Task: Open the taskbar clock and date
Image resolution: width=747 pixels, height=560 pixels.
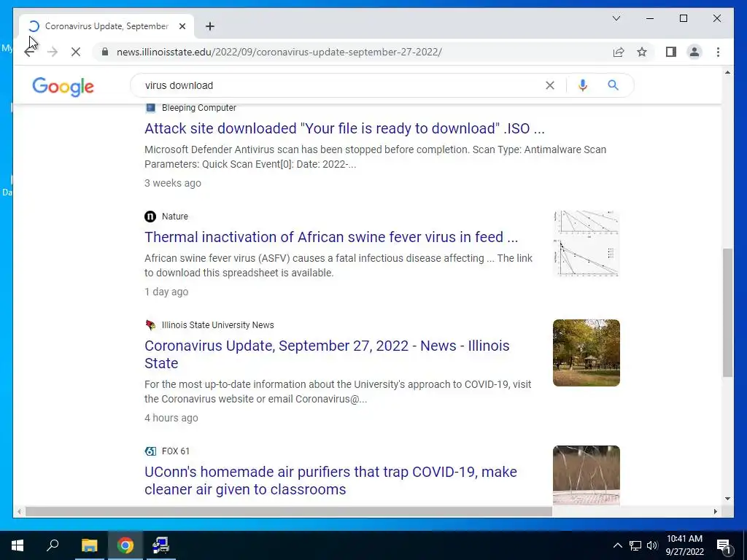Action: click(684, 545)
